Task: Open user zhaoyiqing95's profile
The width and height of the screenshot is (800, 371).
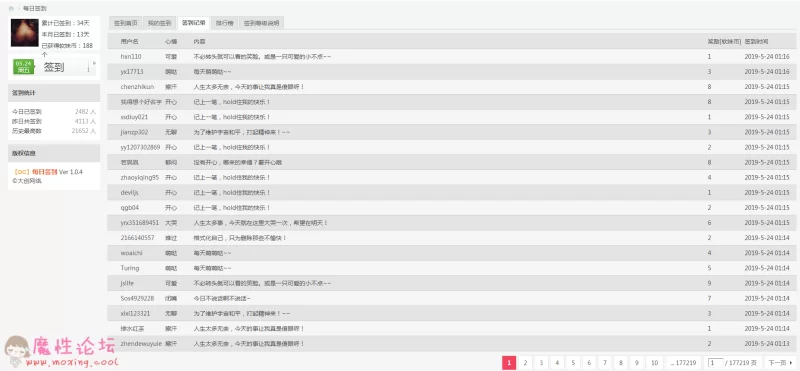Action: click(x=140, y=178)
